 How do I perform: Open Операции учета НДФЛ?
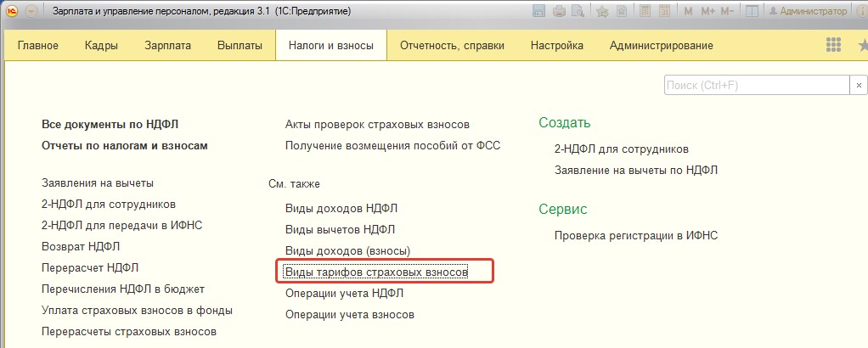(344, 293)
